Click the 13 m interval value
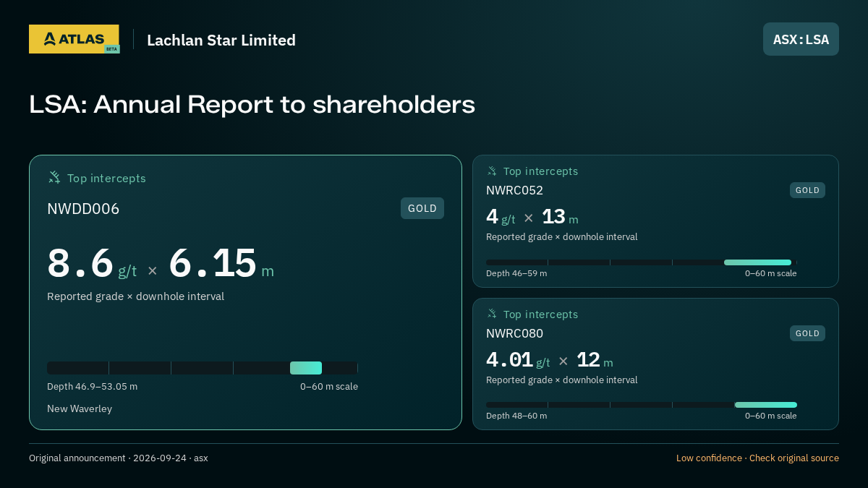 tap(560, 217)
